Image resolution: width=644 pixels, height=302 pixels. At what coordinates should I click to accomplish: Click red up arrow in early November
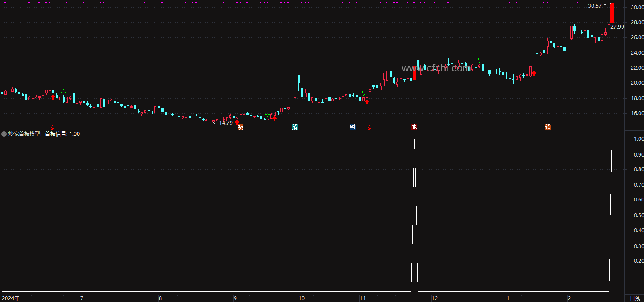point(366,102)
